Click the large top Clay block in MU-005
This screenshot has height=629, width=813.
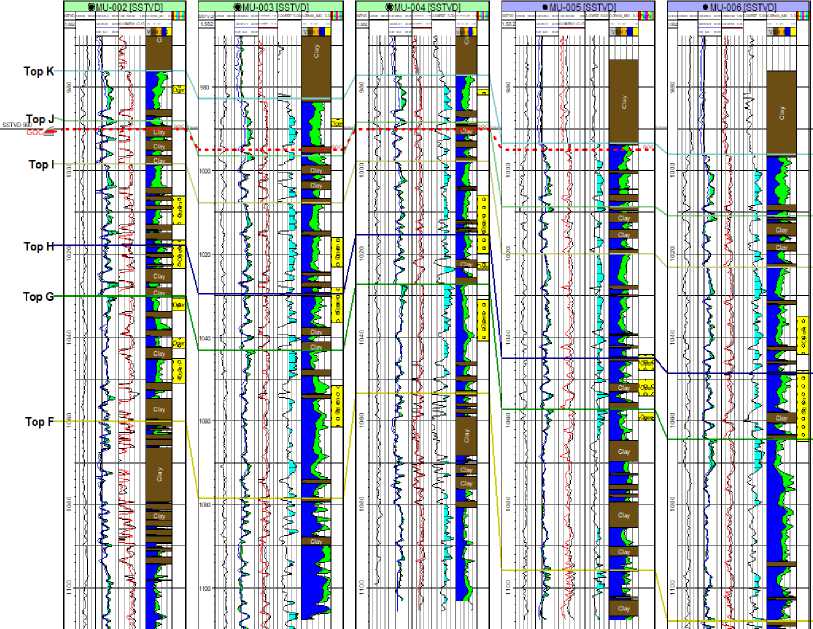point(623,101)
